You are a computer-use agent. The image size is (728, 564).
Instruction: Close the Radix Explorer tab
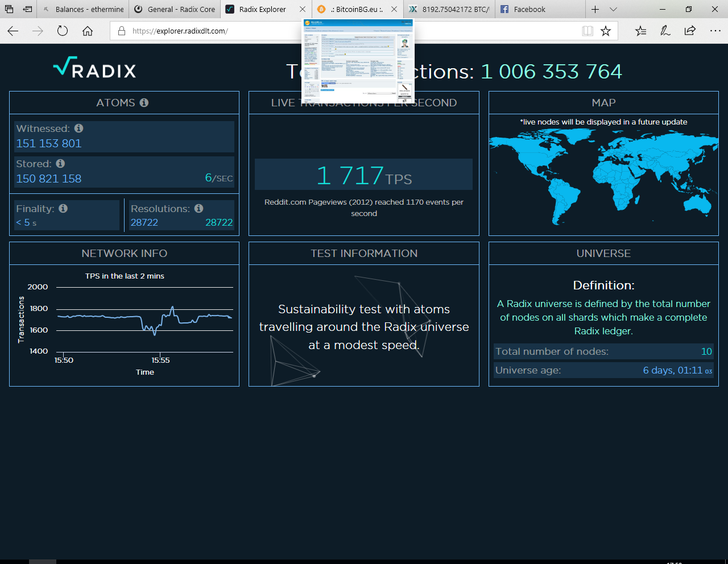coord(303,9)
